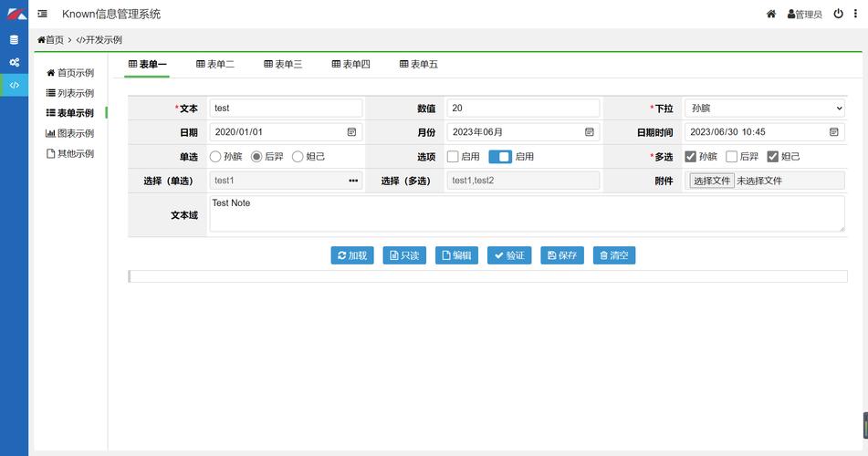The width and height of the screenshot is (868, 456).
Task: Uncheck 孙膑 in the 多选 group
Action: [690, 157]
